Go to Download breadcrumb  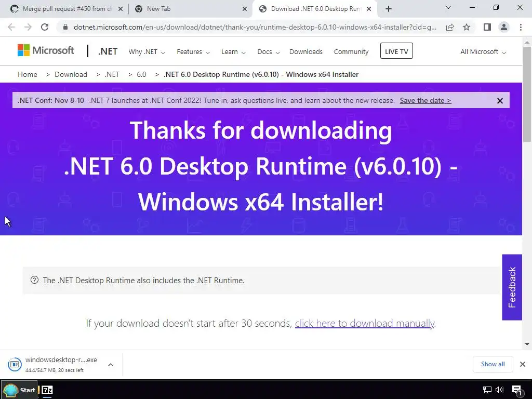[x=71, y=74]
